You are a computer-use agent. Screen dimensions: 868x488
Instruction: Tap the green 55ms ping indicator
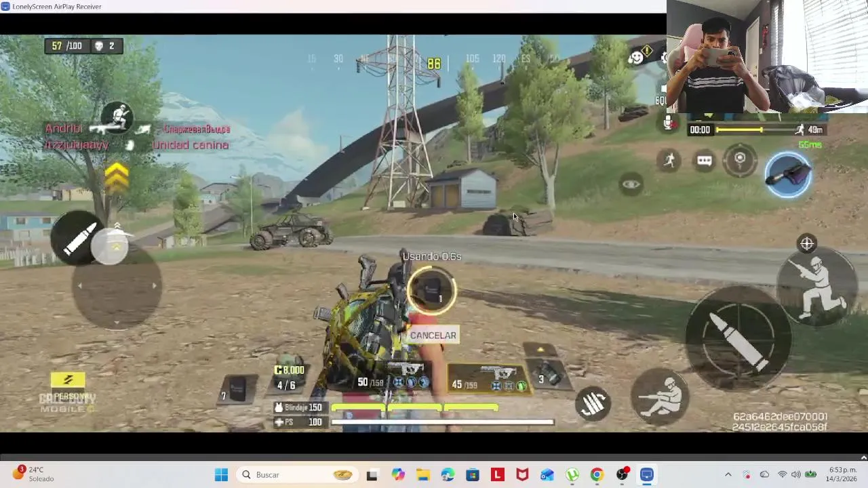(x=810, y=145)
